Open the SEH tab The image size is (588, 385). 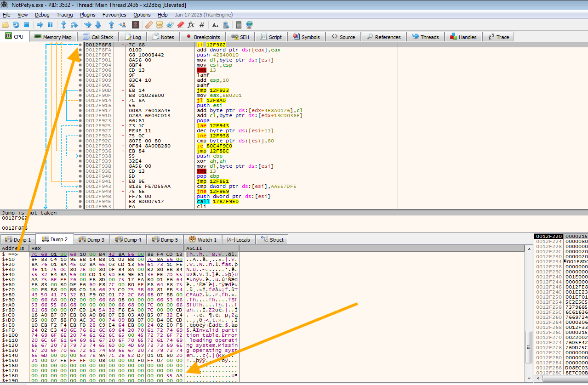pos(240,37)
